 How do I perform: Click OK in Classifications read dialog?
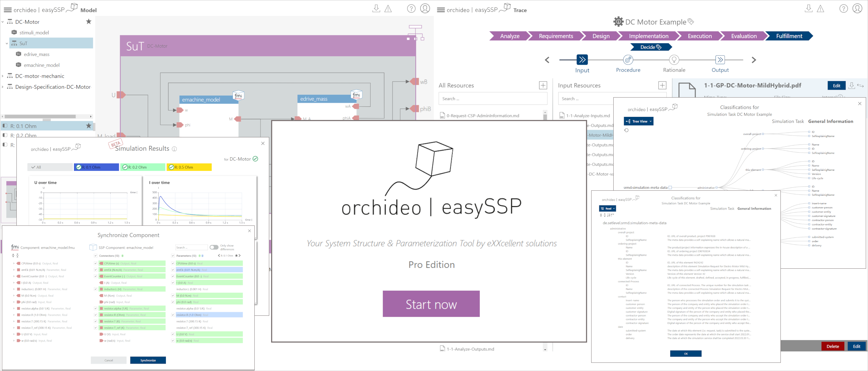point(686,354)
